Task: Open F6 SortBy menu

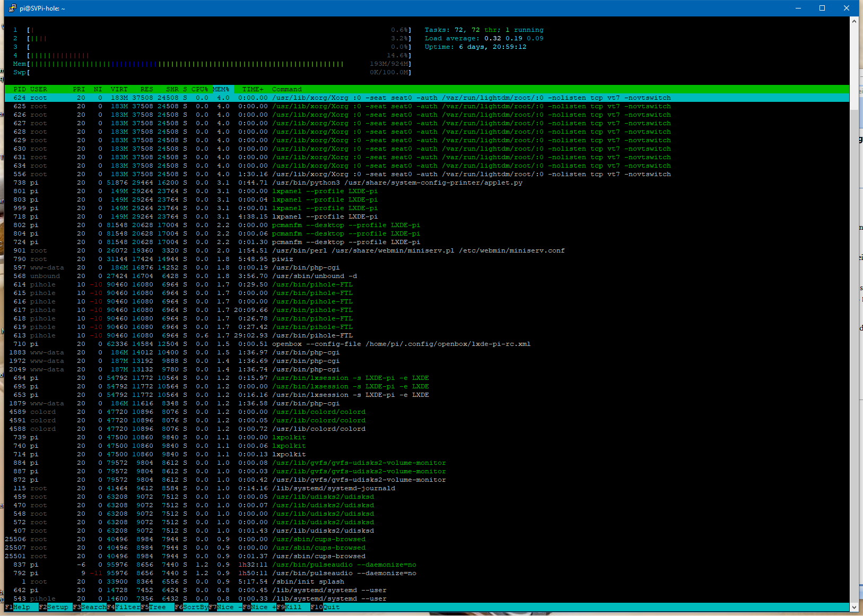Action: click(x=191, y=607)
